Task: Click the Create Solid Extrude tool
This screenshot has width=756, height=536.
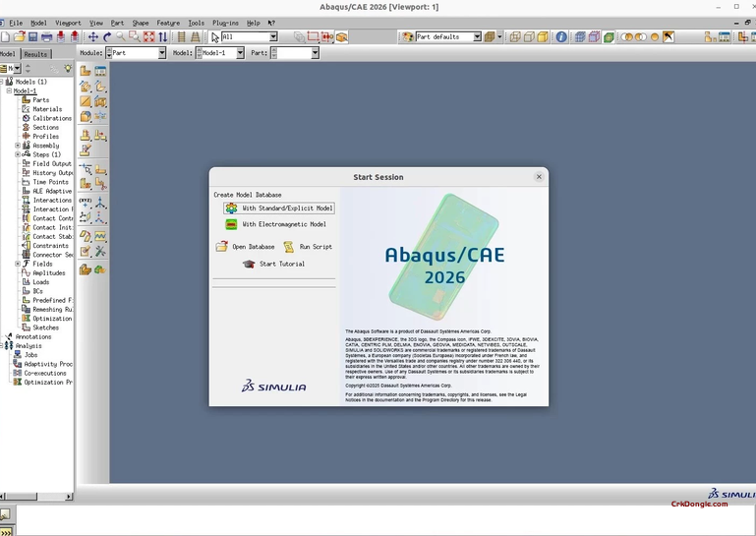Action: point(86,87)
